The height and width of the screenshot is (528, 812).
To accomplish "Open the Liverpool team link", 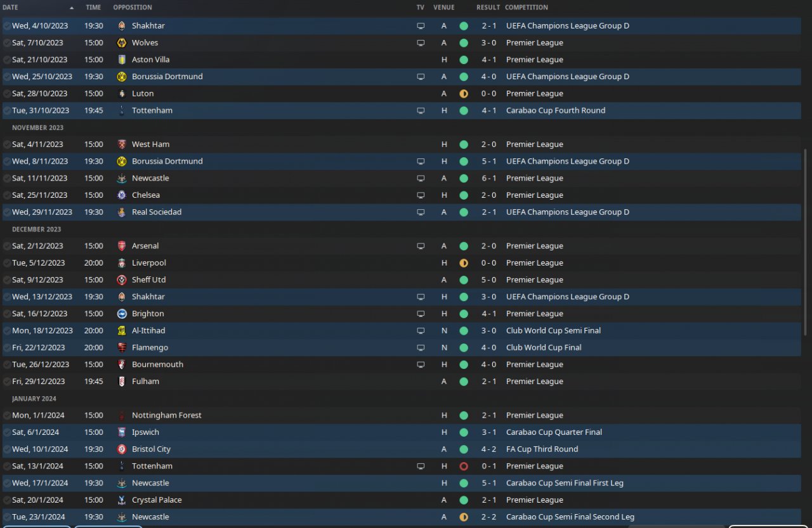I will point(148,263).
